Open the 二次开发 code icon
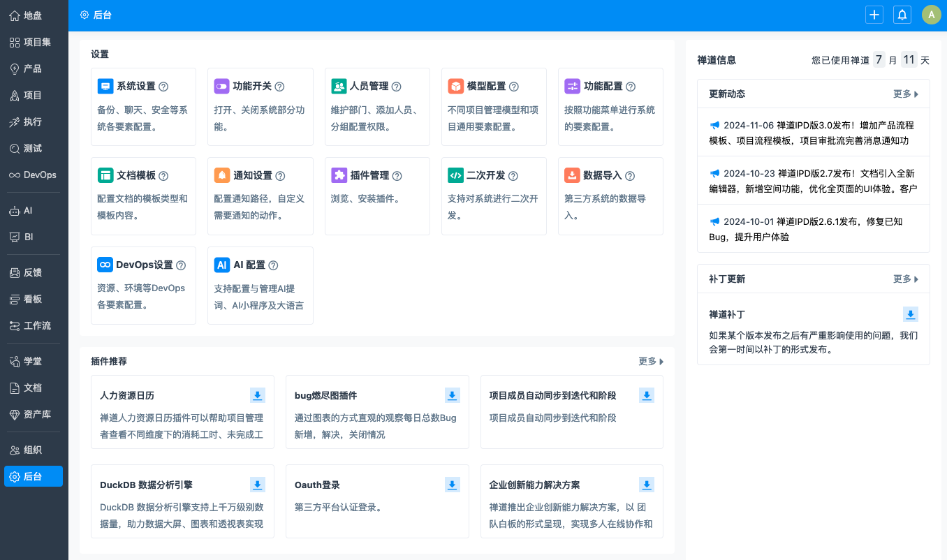The image size is (947, 560). [455, 176]
